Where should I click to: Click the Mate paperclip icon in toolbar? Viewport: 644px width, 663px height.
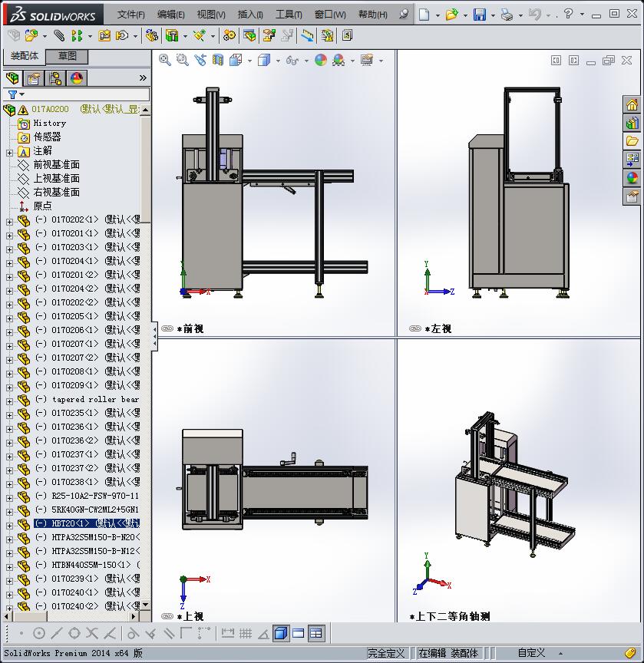point(59,35)
